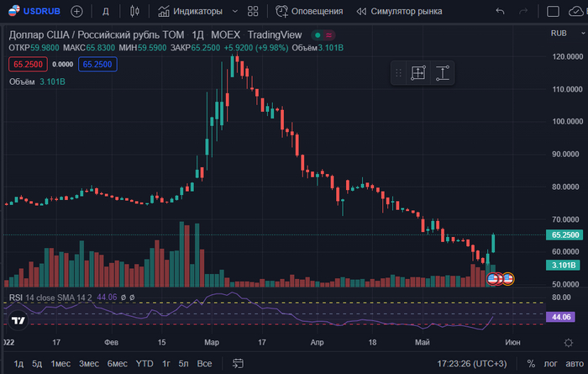Add a symbol to compare with plus icon
Viewport: 588px width, 374px height.
tap(76, 11)
